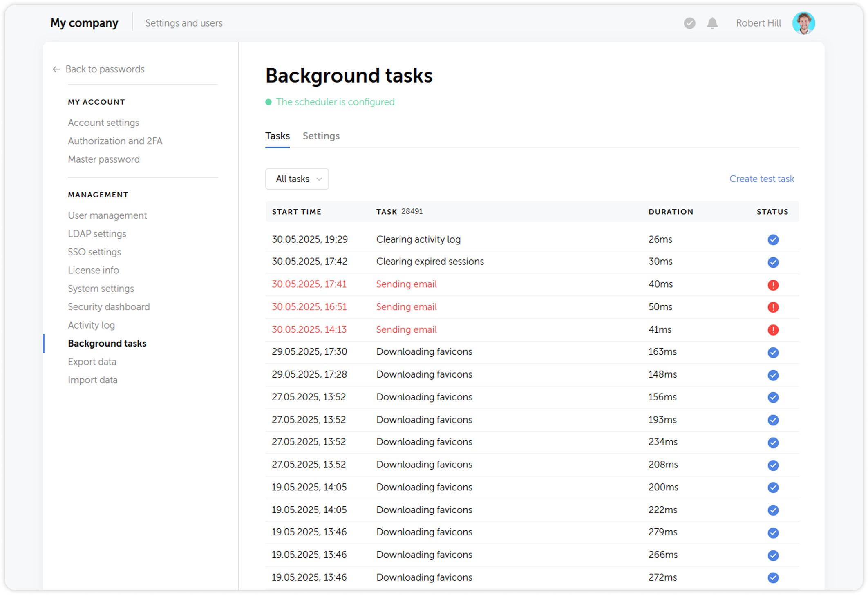868x595 pixels.
Task: Open License info
Action: 94,271
